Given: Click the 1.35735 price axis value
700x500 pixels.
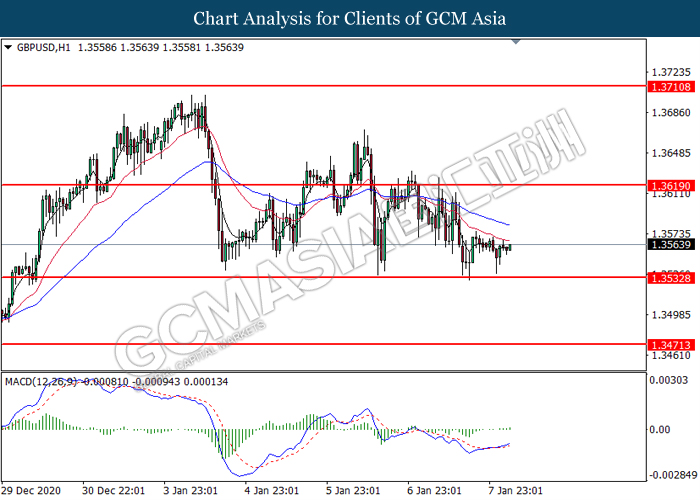Looking at the screenshot, I should pos(671,234).
